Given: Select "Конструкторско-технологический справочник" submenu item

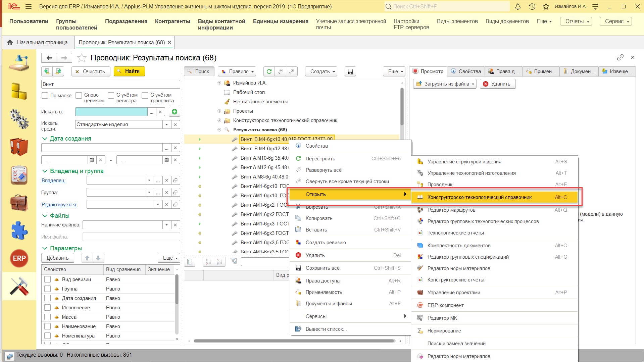Looking at the screenshot, I should click(479, 197).
